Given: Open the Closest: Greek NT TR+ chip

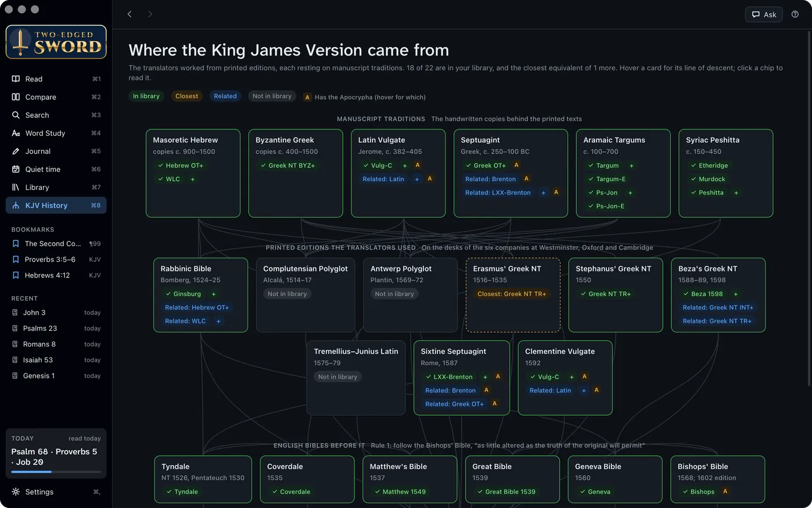Looking at the screenshot, I should pyautogui.click(x=512, y=294).
